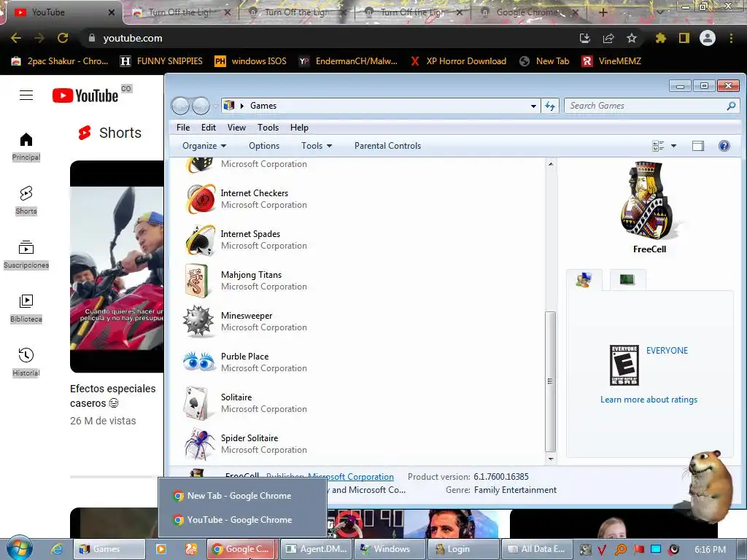Viewport: 747px width, 560px height.
Task: Reload page in Chrome
Action: pos(63,38)
